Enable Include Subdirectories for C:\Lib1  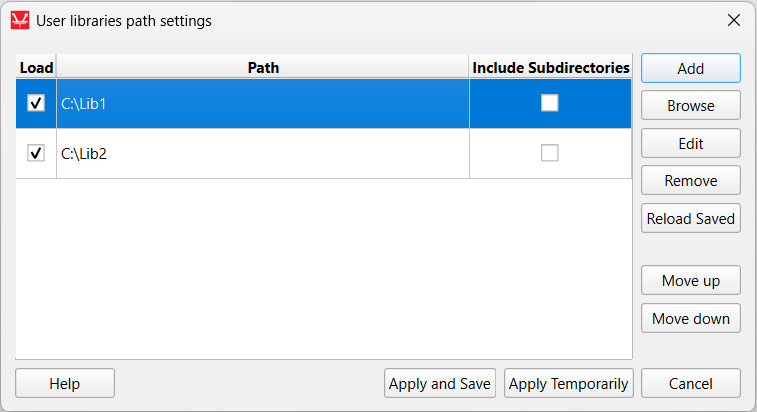(x=550, y=103)
